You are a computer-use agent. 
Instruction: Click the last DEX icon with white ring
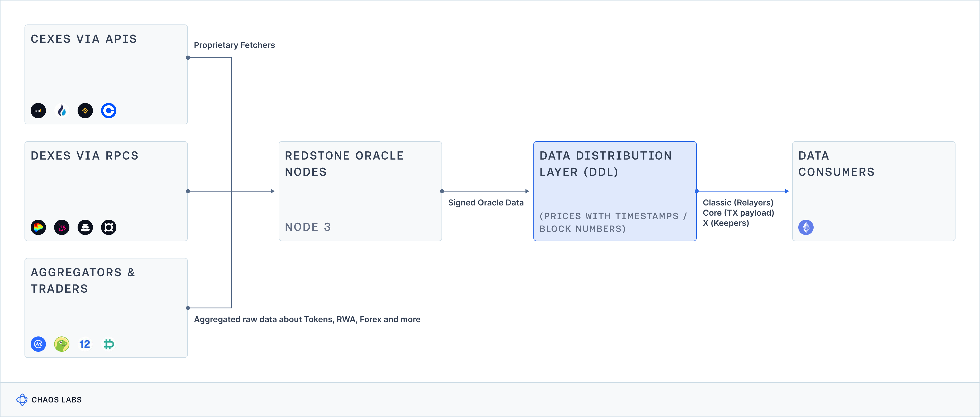click(109, 227)
